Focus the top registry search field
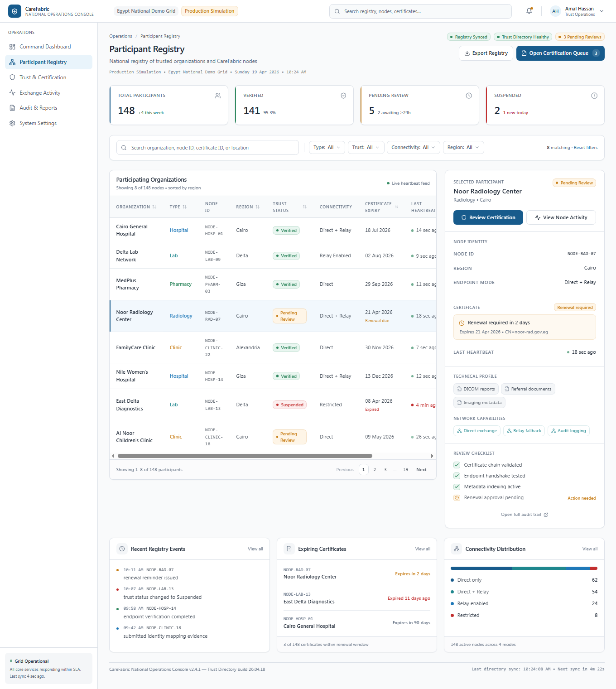616x689 pixels. tap(420, 11)
